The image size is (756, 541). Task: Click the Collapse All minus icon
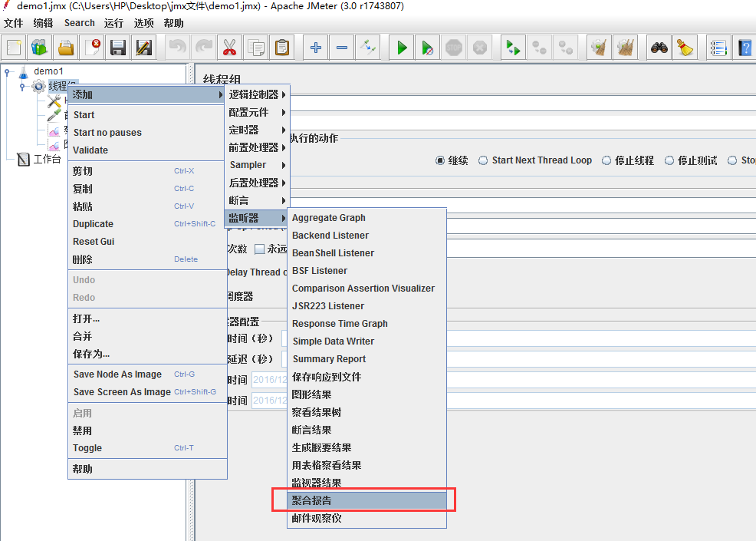(342, 48)
